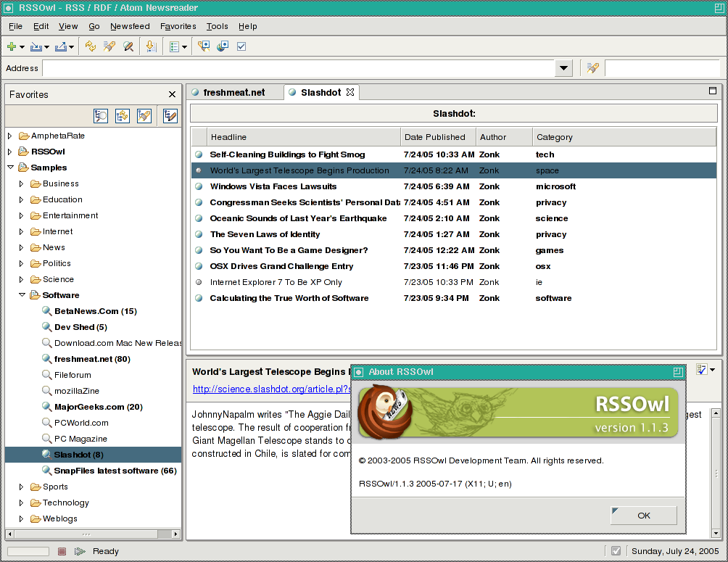
Task: Toggle read bullet of Windows Vista Faces Lawsuits
Action: (199, 186)
